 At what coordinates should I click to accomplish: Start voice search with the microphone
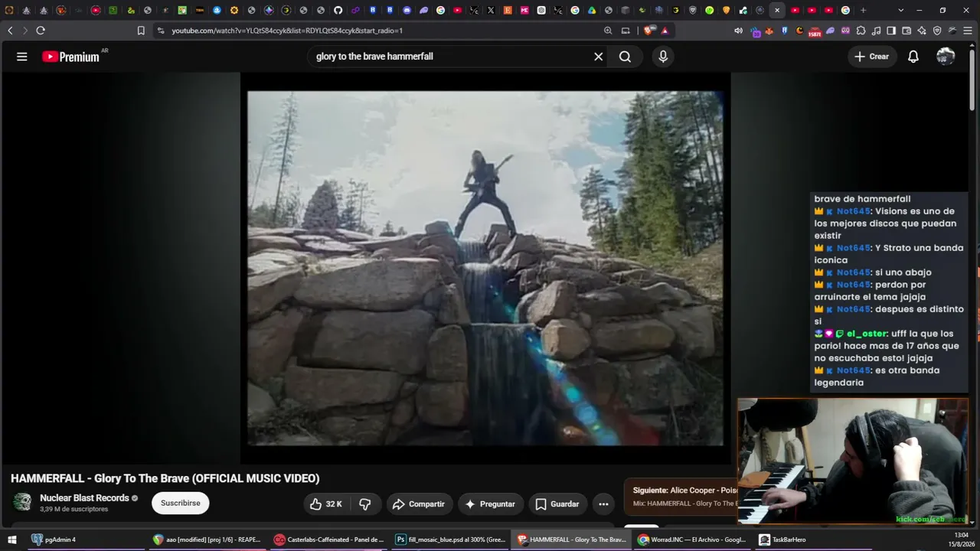pyautogui.click(x=663, y=57)
